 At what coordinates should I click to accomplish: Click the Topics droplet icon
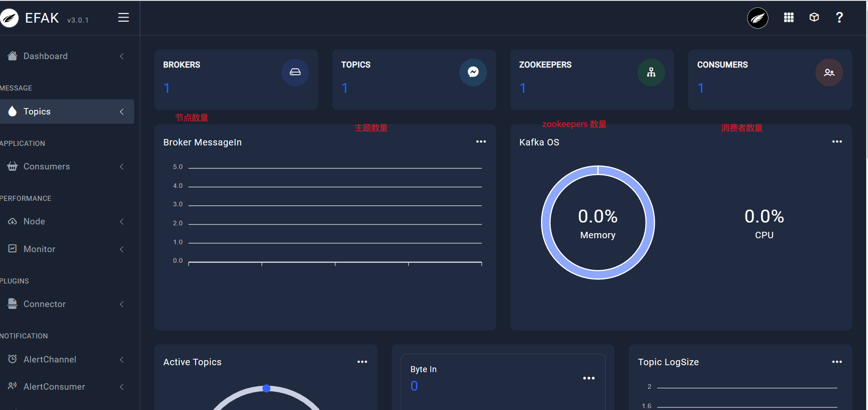(x=12, y=111)
